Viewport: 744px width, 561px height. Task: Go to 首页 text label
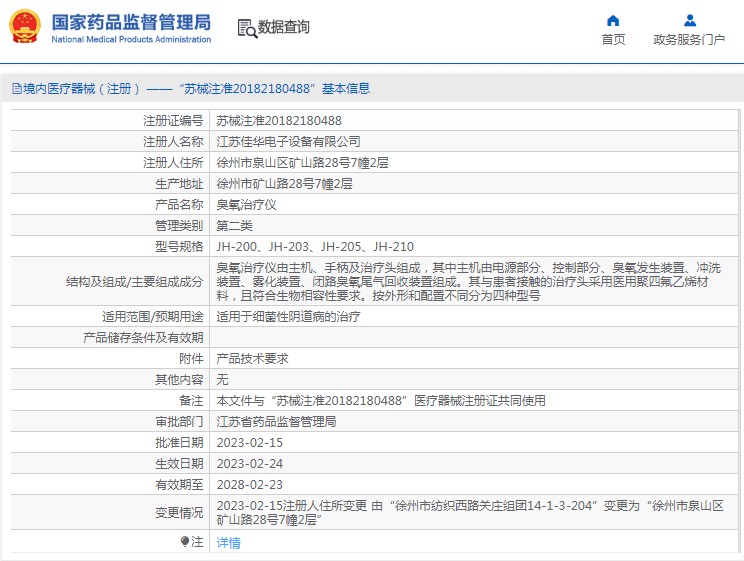tap(613, 40)
